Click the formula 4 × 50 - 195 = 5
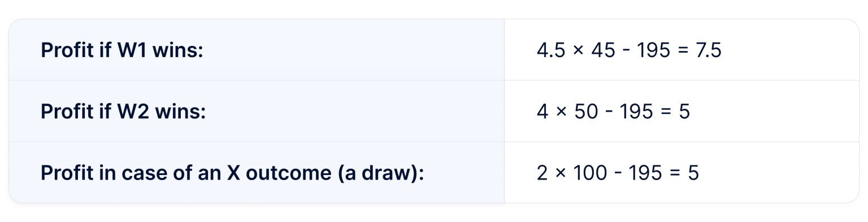 (613, 112)
